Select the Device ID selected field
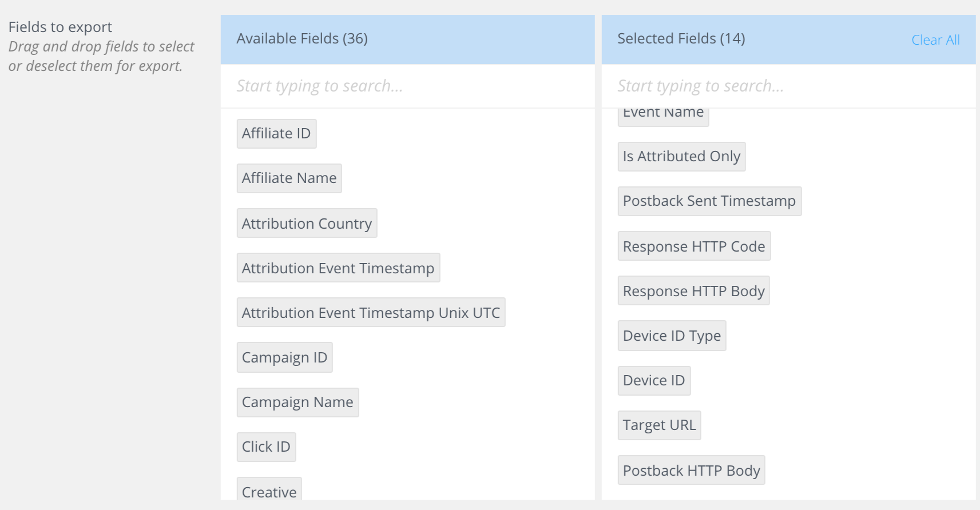 point(654,381)
